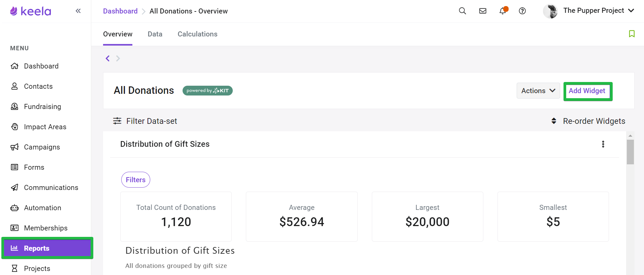Open the widget three-dot options menu
This screenshot has width=644, height=275.
point(603,144)
